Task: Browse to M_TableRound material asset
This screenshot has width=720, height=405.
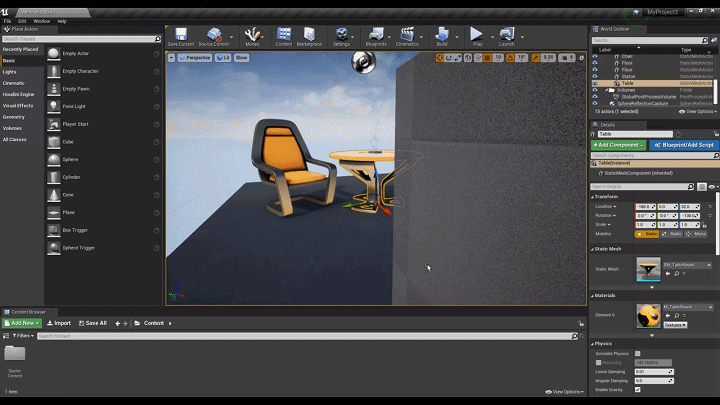Action: click(676, 316)
